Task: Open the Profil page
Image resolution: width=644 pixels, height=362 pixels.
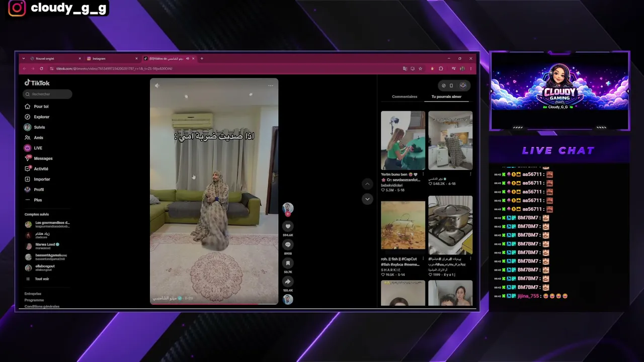Action: pos(34,190)
